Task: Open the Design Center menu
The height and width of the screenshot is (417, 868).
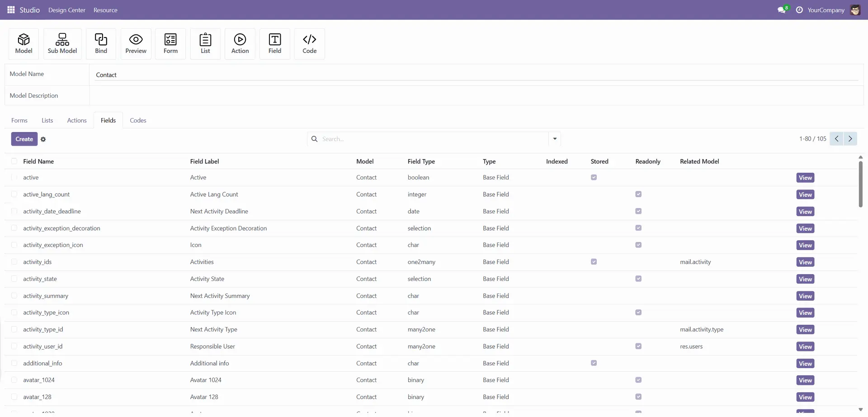Action: tap(67, 10)
